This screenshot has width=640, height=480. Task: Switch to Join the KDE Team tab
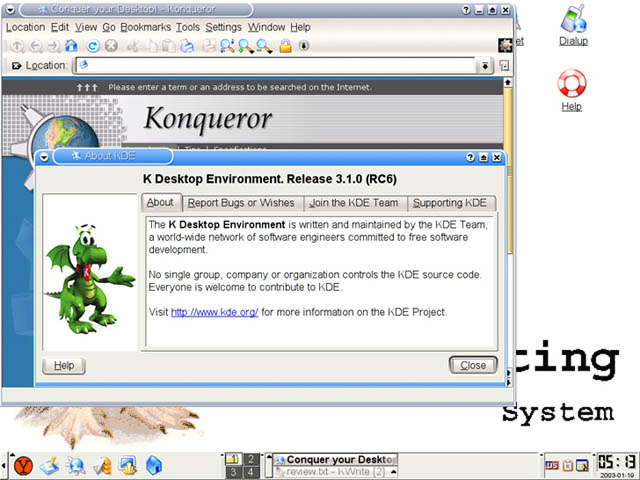pos(353,203)
